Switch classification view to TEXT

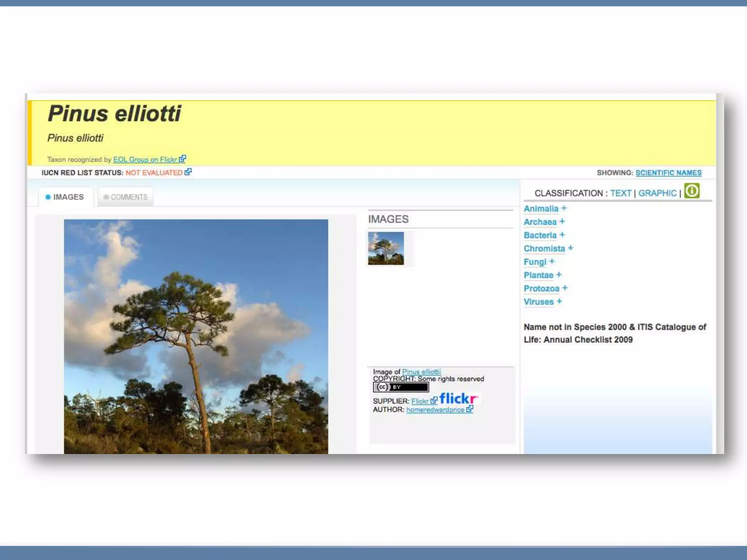click(620, 193)
